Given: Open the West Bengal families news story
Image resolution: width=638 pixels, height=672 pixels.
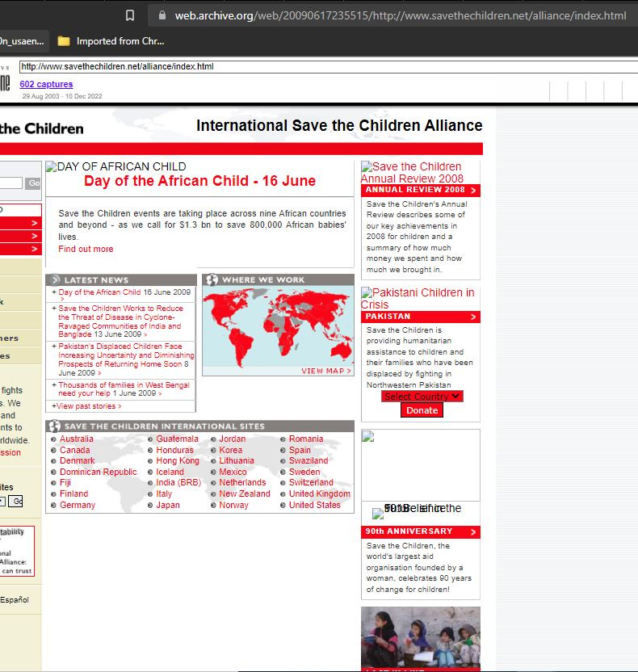Looking at the screenshot, I should click(x=124, y=389).
